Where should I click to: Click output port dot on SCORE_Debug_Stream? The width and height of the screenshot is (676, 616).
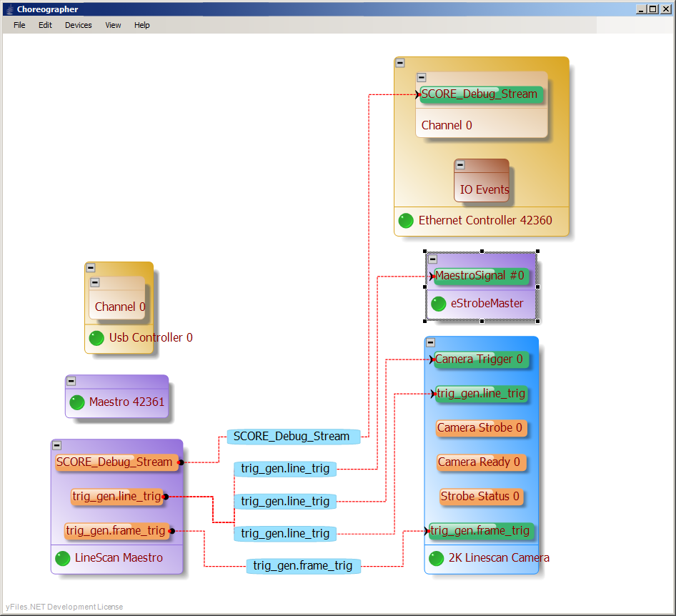coord(181,462)
